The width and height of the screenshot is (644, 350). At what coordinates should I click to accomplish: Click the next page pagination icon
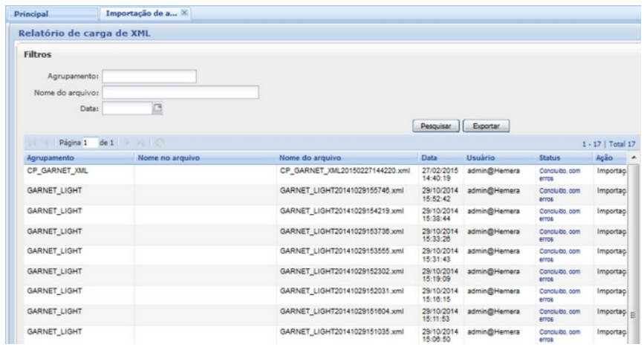(125, 143)
